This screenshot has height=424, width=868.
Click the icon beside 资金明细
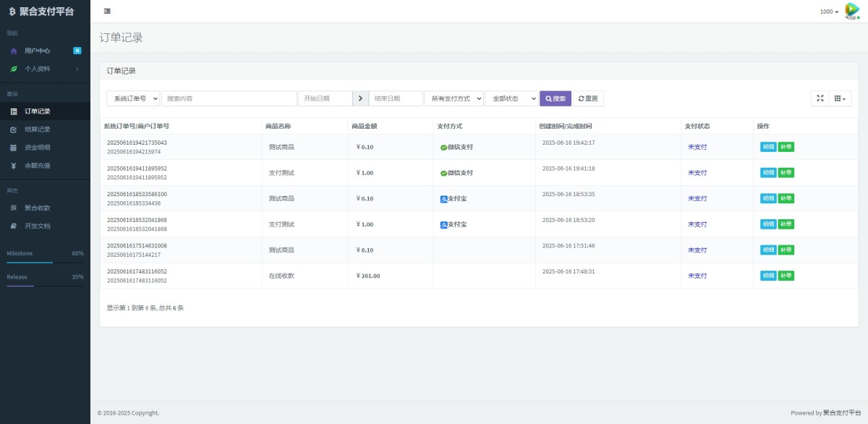(13, 148)
